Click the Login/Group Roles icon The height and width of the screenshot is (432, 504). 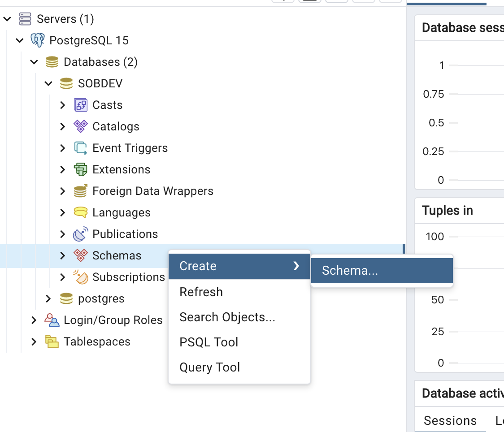tap(52, 320)
